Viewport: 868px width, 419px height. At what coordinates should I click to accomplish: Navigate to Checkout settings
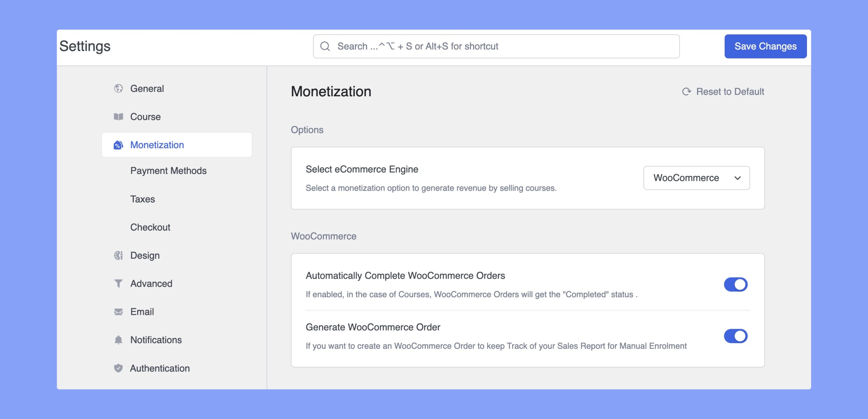[150, 227]
